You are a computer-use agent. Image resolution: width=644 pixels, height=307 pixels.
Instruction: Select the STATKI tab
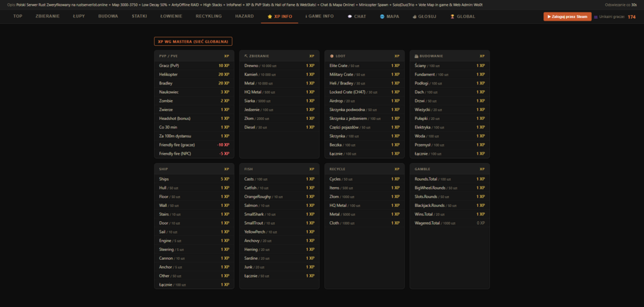tap(139, 17)
